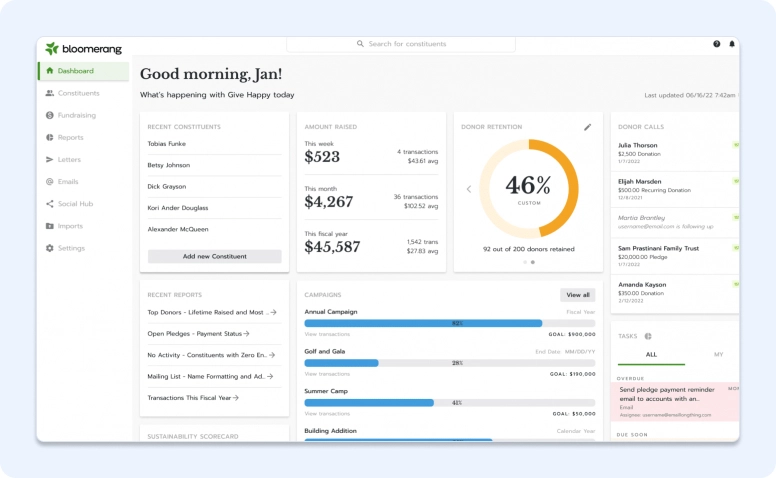
Task: Open the help question mark icon
Action: pyautogui.click(x=717, y=44)
